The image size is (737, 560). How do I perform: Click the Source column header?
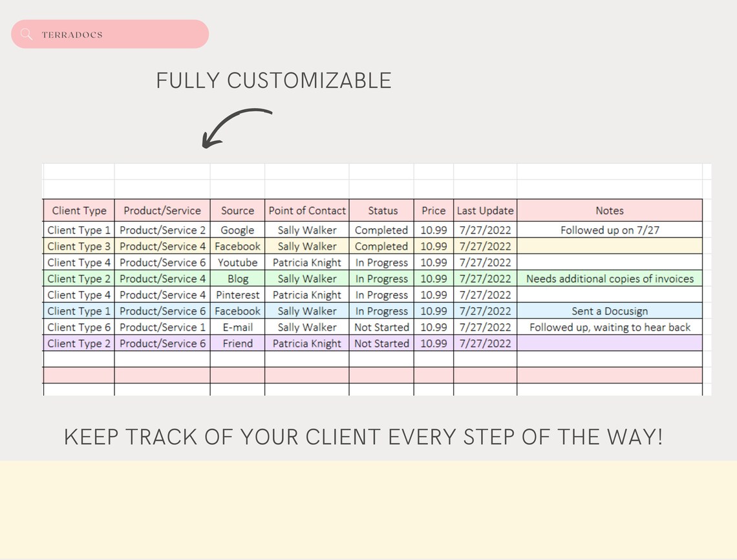tap(237, 210)
